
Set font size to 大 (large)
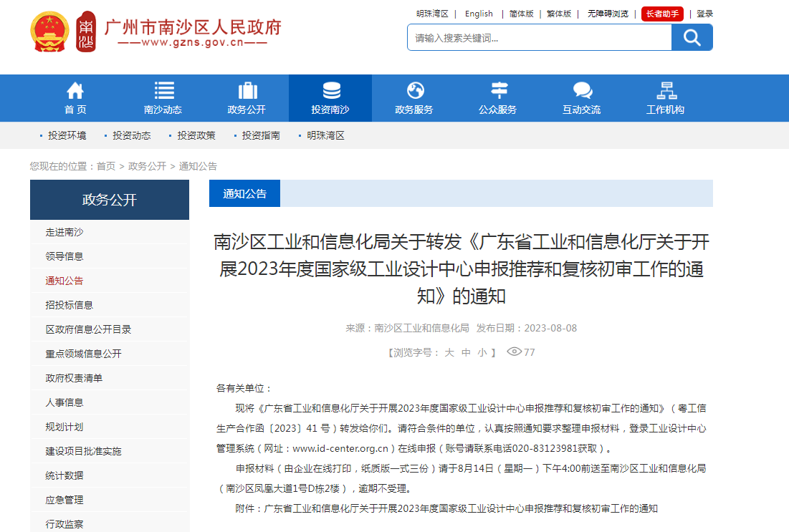[449, 352]
